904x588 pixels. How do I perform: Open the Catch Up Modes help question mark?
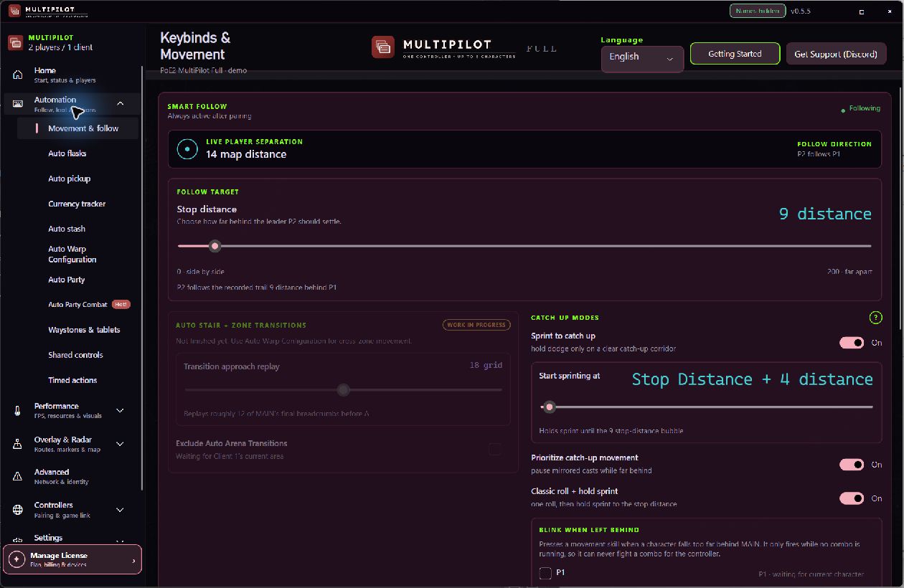[875, 318]
